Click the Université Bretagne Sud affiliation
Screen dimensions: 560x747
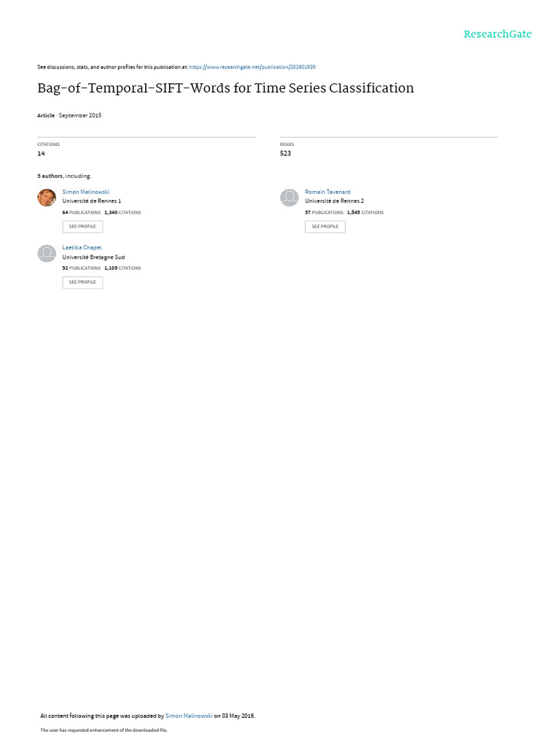pos(93,258)
